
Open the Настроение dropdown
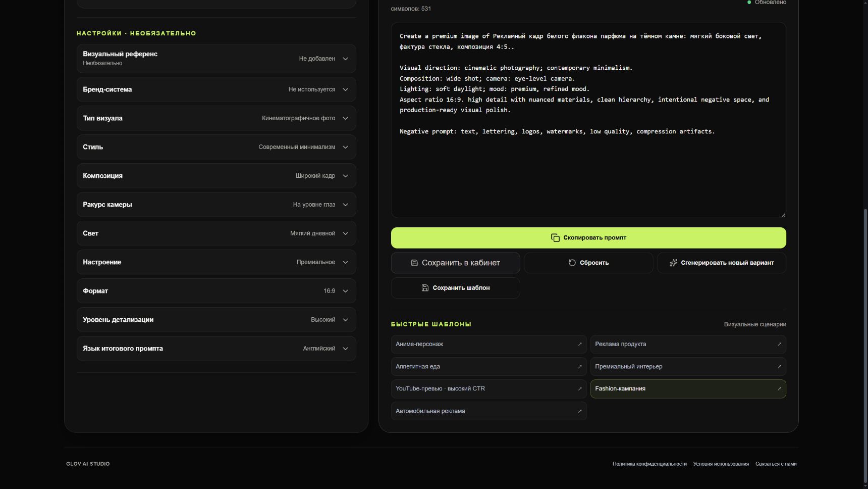point(216,262)
